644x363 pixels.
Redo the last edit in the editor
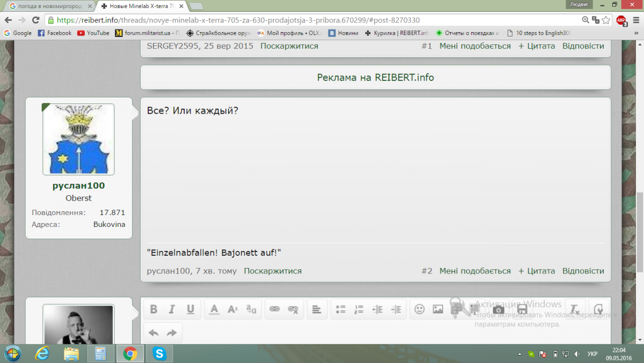(x=172, y=333)
